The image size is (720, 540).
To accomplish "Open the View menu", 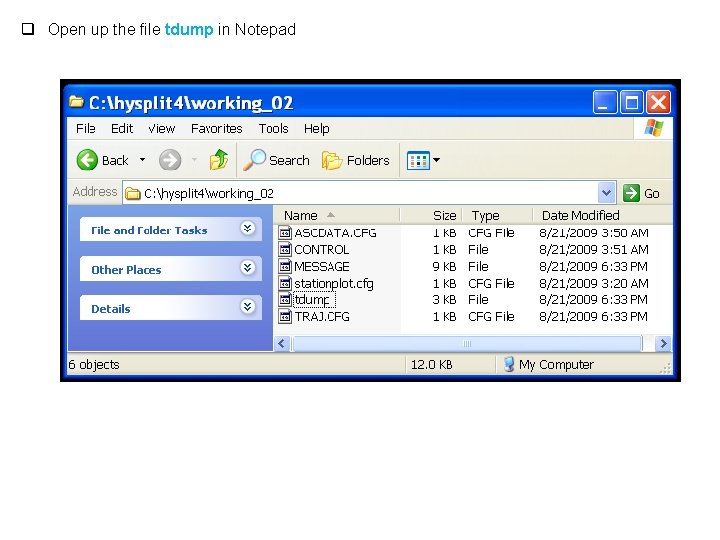I will click(162, 129).
